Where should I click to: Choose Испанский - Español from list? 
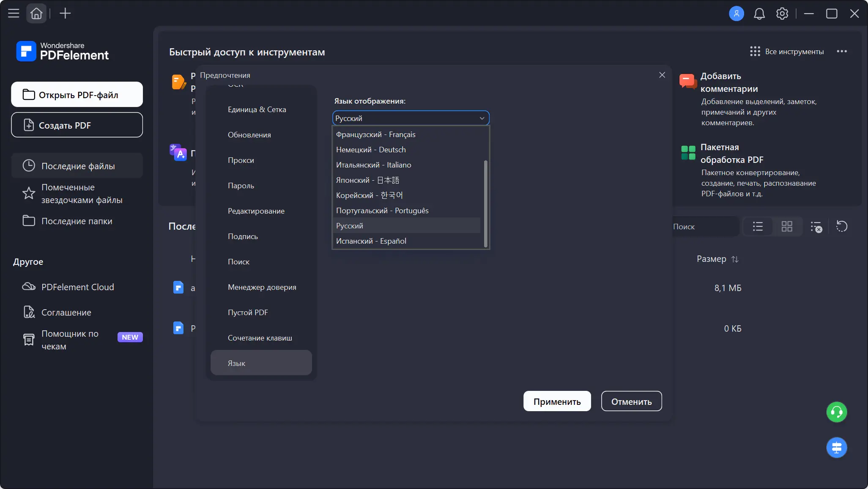371,241
